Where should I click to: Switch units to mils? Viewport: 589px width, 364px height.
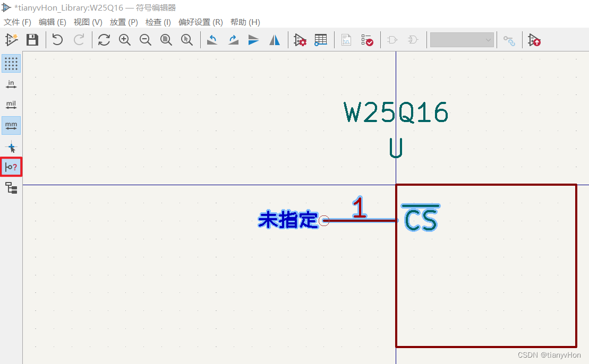pos(11,105)
